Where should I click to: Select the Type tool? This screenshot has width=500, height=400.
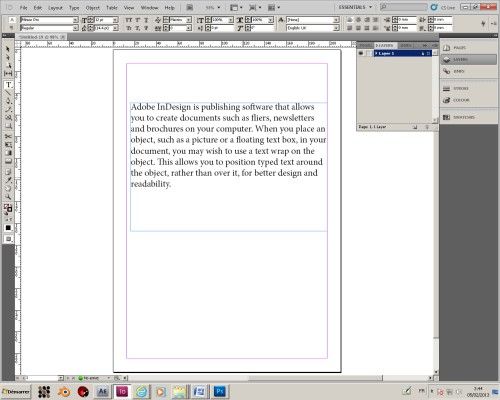pyautogui.click(x=8, y=85)
